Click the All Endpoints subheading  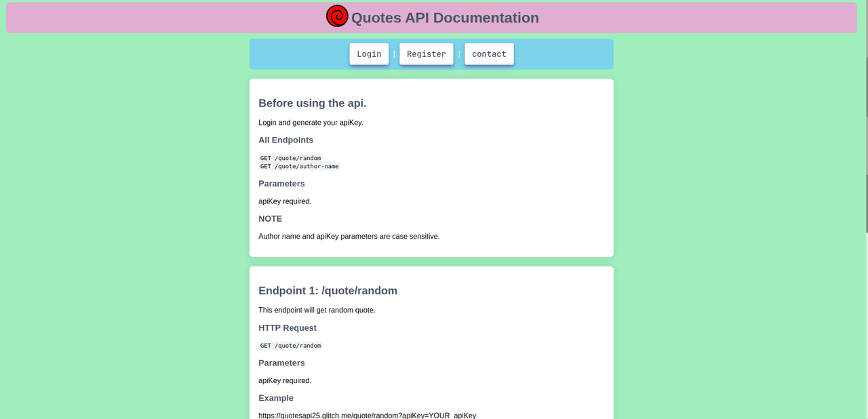coord(285,140)
